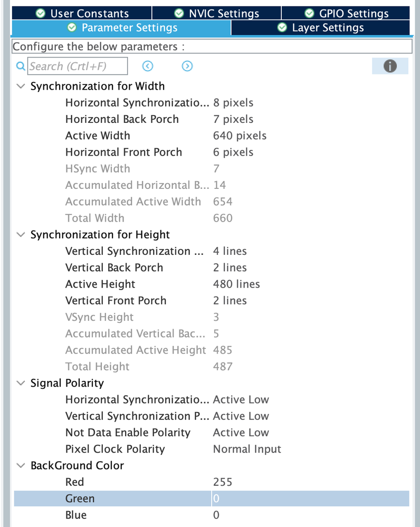
Task: Click the green check on GPIO Settings tab
Action: [x=309, y=13]
